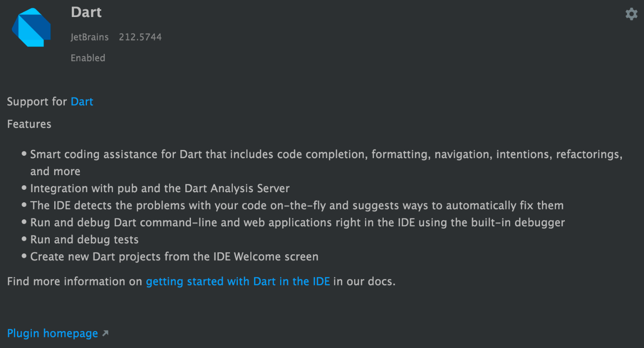644x348 pixels.
Task: Click the Dart plugin title heading
Action: point(86,12)
